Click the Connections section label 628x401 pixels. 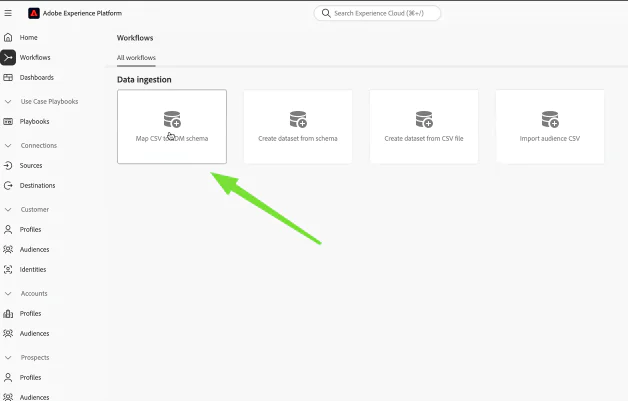pos(39,145)
